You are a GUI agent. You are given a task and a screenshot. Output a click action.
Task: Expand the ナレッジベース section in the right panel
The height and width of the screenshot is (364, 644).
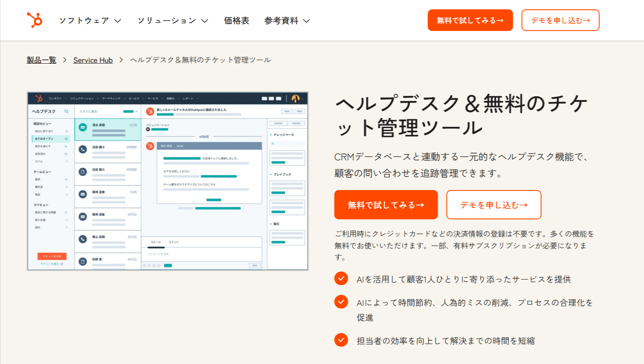pyautogui.click(x=282, y=134)
